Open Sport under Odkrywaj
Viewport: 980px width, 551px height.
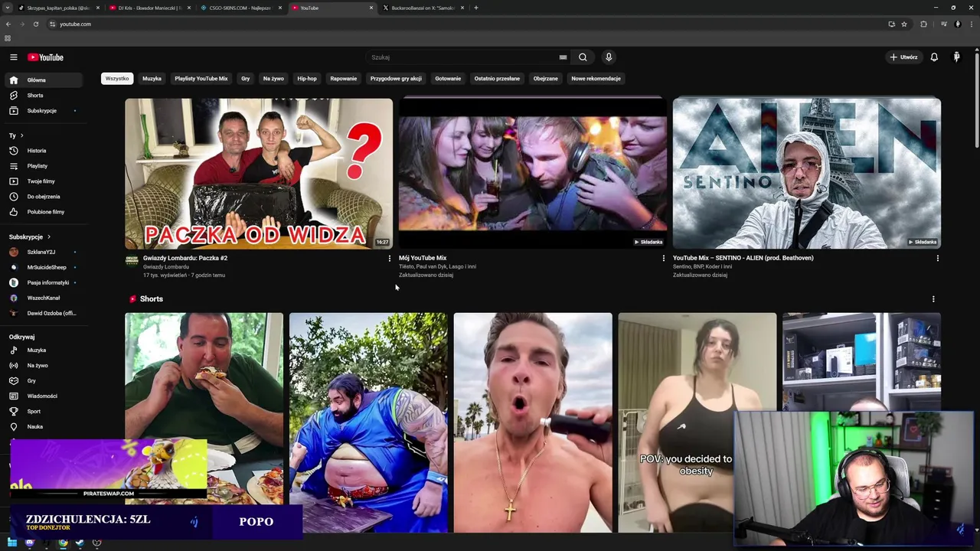tap(43, 411)
